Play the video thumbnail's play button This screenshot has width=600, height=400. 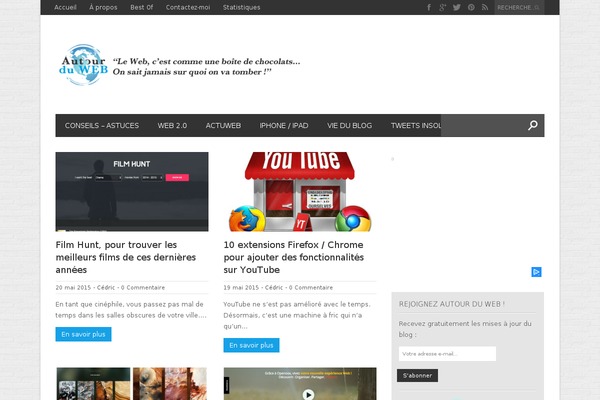308,394
